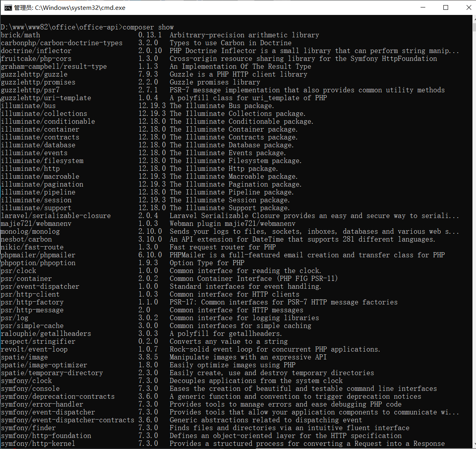Select illuminate/database package name
The height and width of the screenshot is (449, 476).
click(x=38, y=145)
